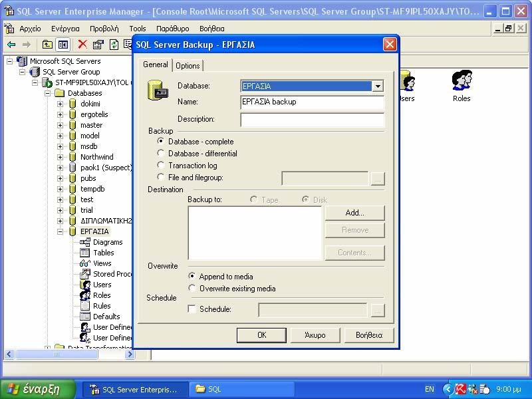Click the Add... button

(355, 213)
